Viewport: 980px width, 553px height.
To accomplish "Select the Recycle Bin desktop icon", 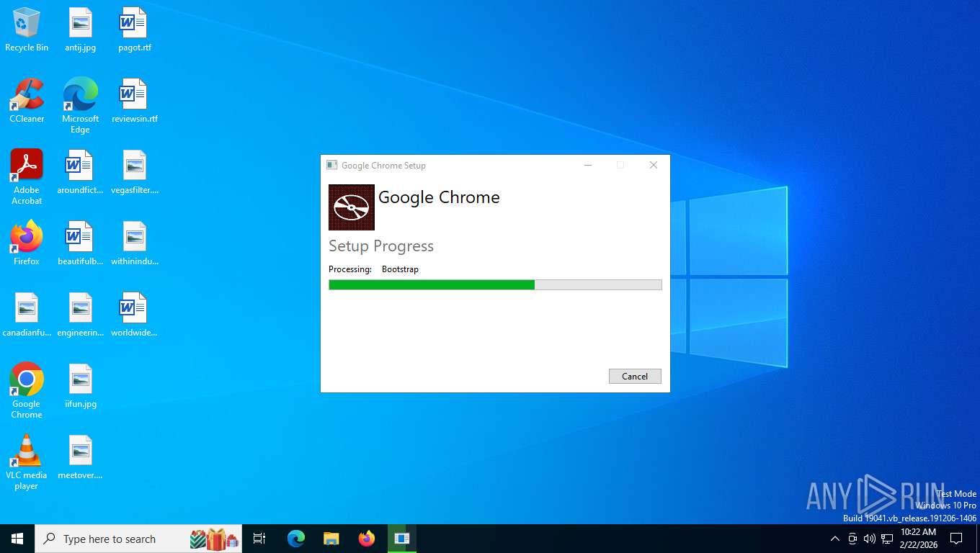I will click(27, 30).
